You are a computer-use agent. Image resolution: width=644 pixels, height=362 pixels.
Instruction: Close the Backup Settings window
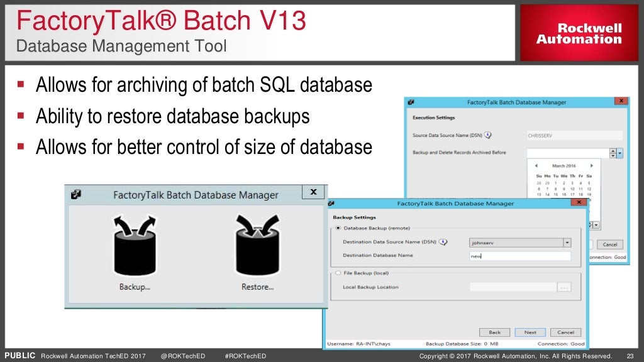[579, 202]
